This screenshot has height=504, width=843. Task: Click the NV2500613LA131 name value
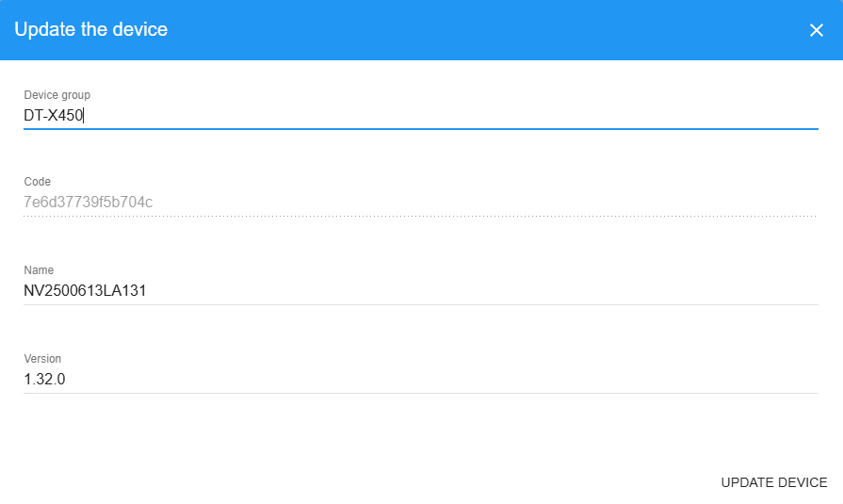(85, 291)
